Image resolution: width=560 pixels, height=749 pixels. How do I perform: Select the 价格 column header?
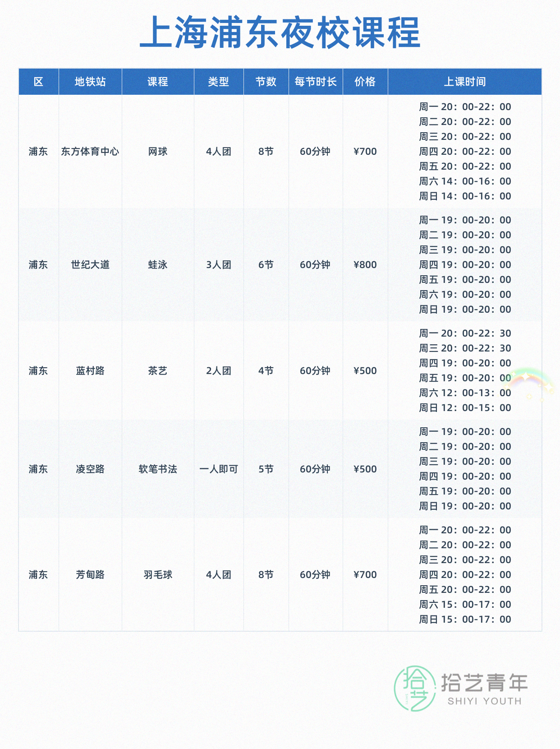tap(365, 82)
